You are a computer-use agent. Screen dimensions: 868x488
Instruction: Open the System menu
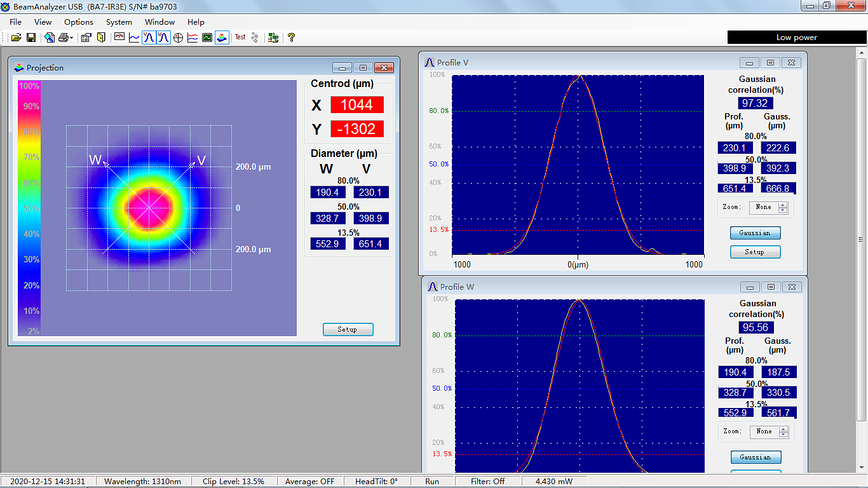tap(119, 22)
